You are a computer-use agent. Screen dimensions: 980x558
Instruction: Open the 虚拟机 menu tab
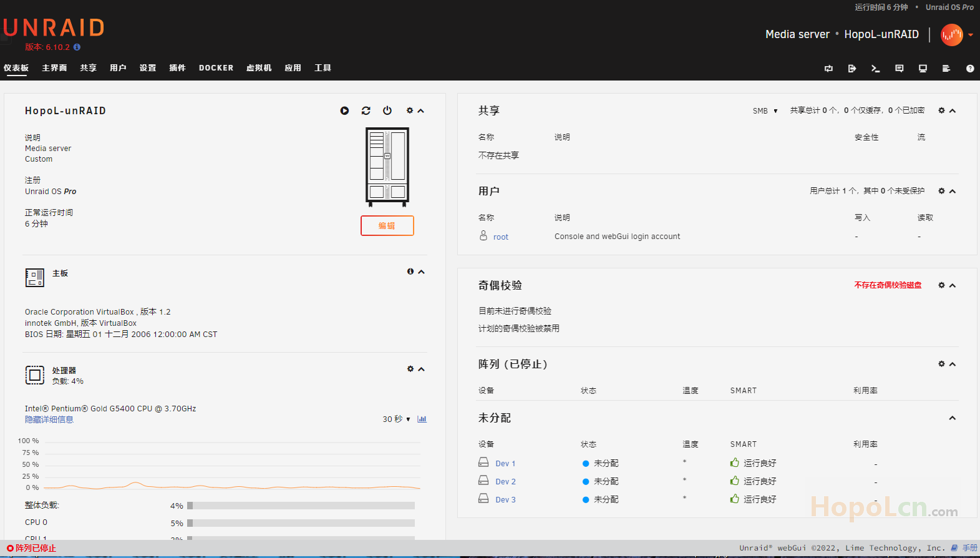[259, 68]
